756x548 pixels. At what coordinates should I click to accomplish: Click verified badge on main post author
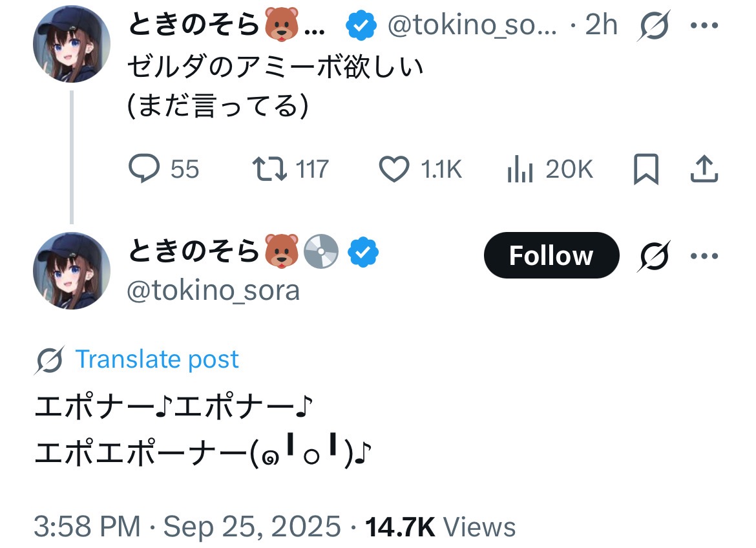pos(364,253)
